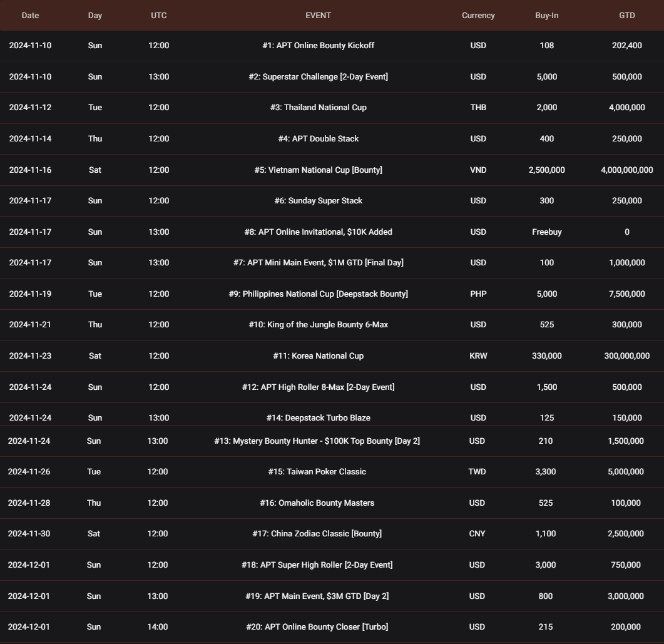Screen dimensions: 664x644
Task: Select #4: APT Double Stack
Action: click(x=318, y=139)
